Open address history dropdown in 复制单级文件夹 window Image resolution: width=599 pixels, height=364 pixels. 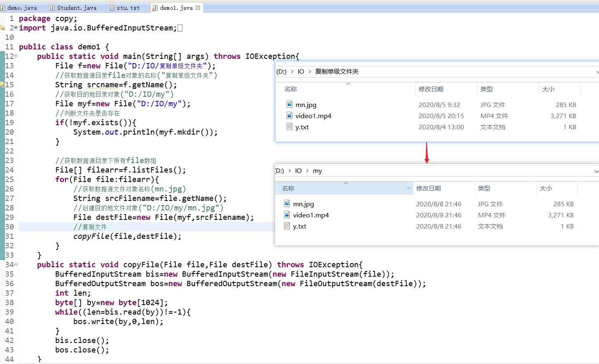(597, 72)
